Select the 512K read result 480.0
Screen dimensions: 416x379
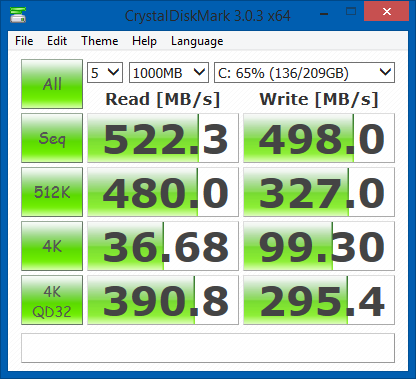point(163,192)
